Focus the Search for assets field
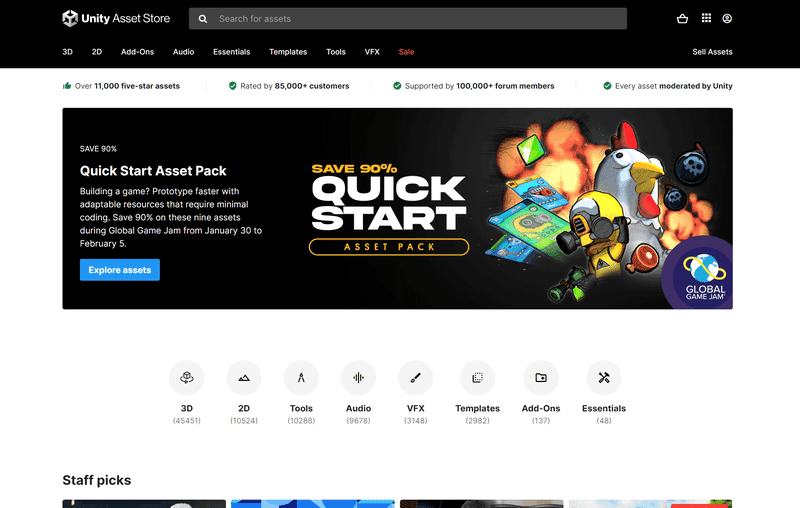This screenshot has width=800, height=508. (408, 19)
